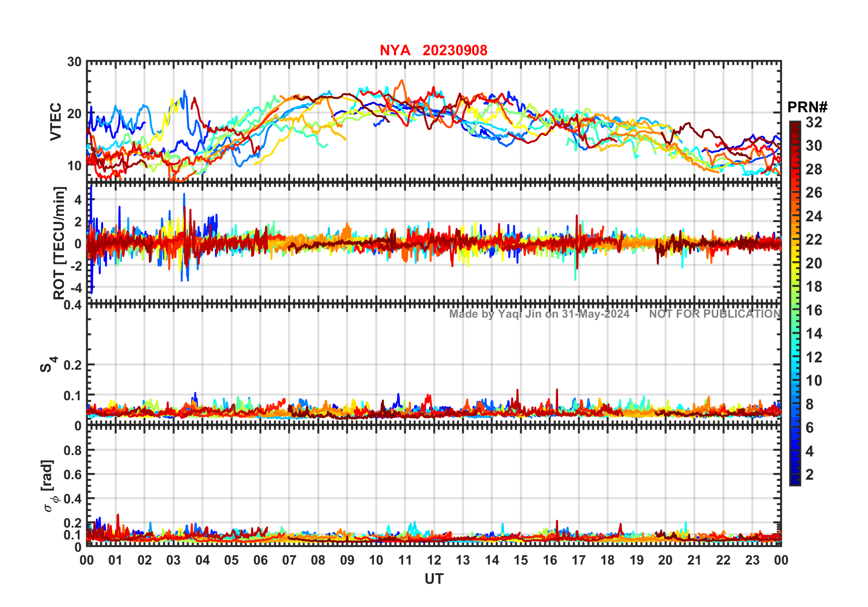Select the "0.6" tick on the sigma-phi axis

(x=73, y=474)
